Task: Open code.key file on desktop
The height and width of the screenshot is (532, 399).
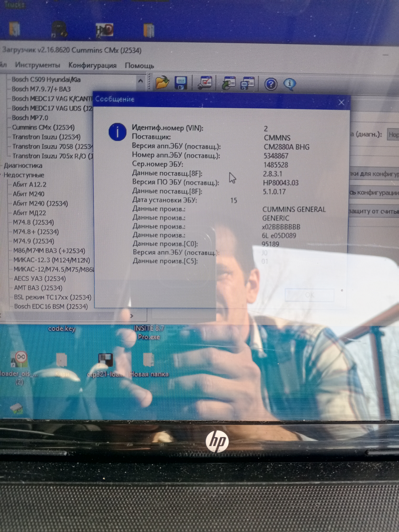Action: (62, 329)
